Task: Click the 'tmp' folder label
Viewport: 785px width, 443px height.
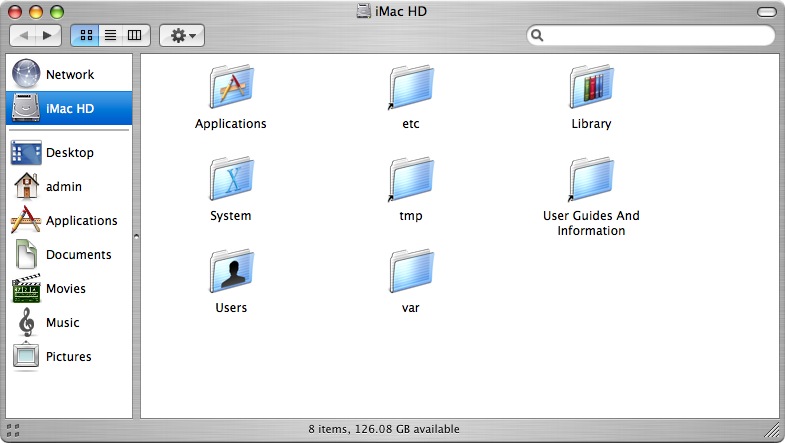Action: click(x=411, y=216)
